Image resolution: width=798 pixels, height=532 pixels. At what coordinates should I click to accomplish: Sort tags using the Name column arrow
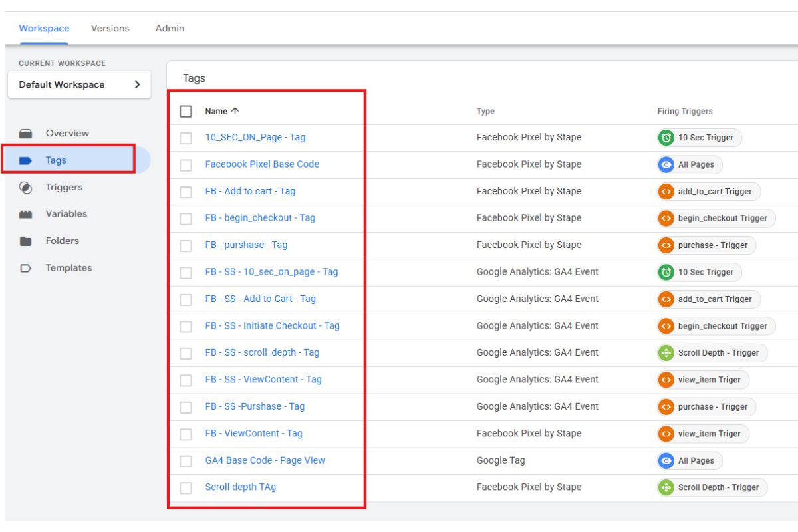pos(235,112)
